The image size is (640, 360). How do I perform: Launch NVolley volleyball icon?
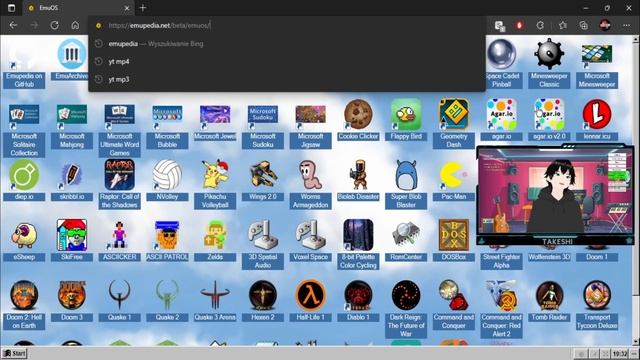point(167,180)
